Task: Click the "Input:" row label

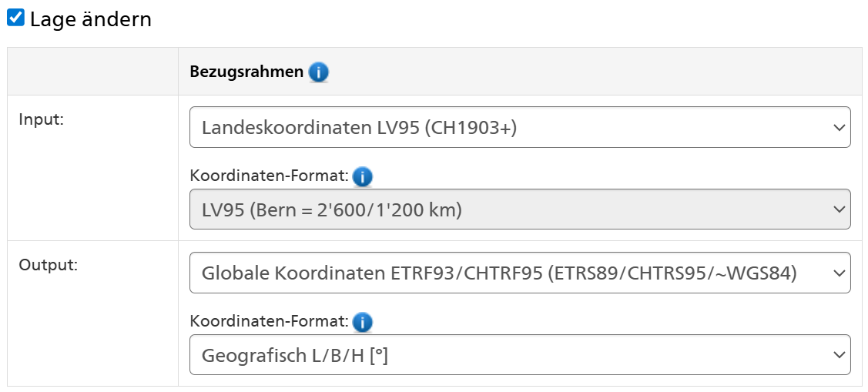Action: pyautogui.click(x=40, y=119)
